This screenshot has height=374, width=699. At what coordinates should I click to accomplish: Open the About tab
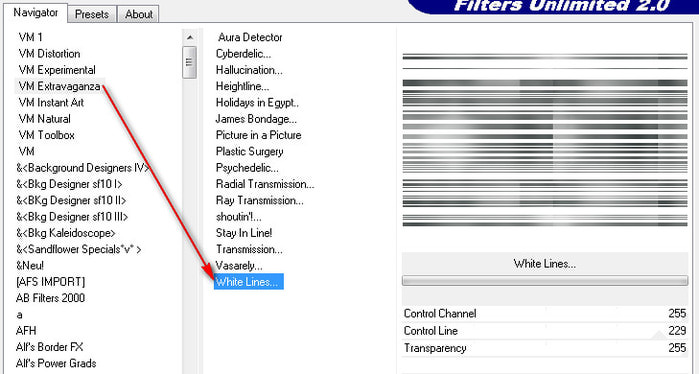(x=139, y=14)
